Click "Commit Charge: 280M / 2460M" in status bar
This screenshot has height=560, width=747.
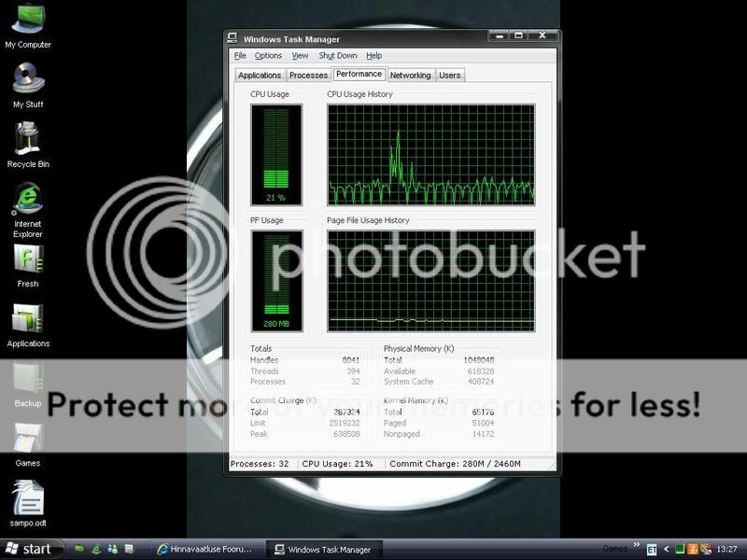(456, 464)
